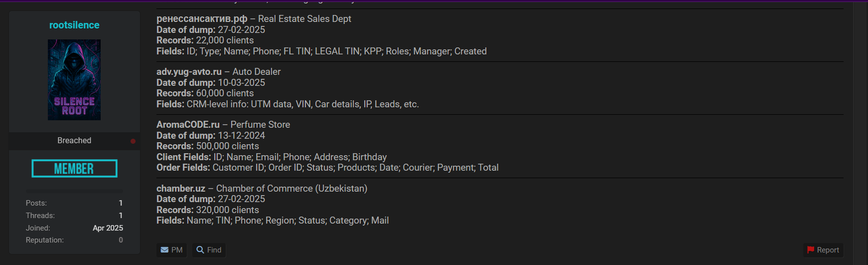This screenshot has height=265, width=868.
Task: Open the Posts count value
Action: pos(121,203)
